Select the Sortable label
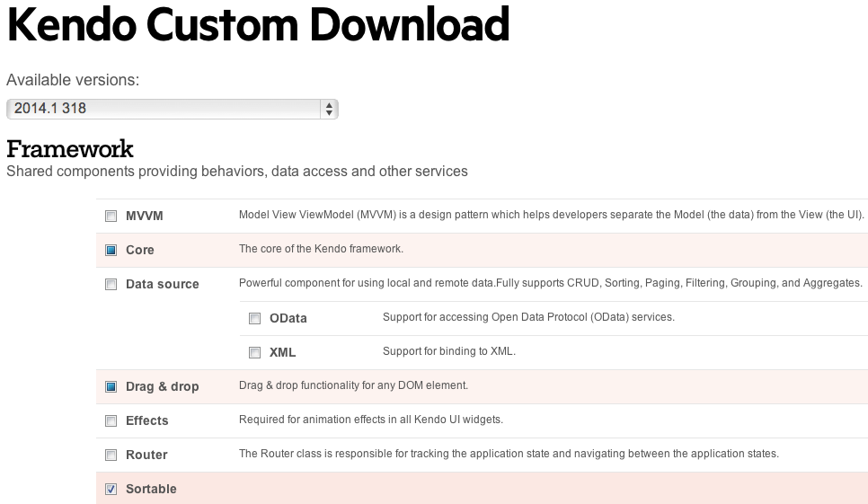Screen dimensions: 868x504 point(151,489)
